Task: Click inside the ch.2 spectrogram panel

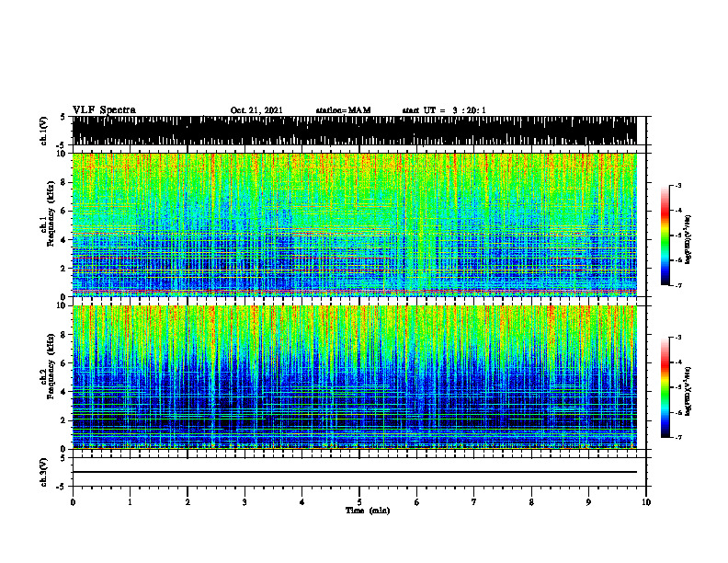Action: coord(354,377)
